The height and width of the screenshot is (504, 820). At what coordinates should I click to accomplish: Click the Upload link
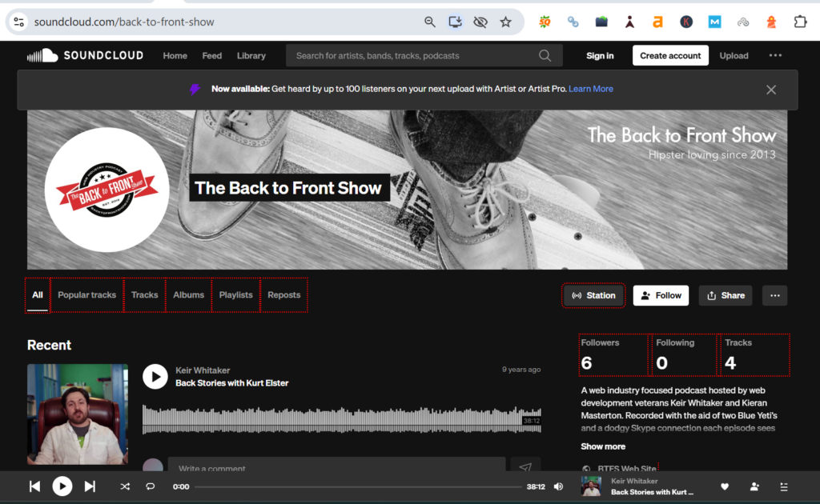[734, 55]
